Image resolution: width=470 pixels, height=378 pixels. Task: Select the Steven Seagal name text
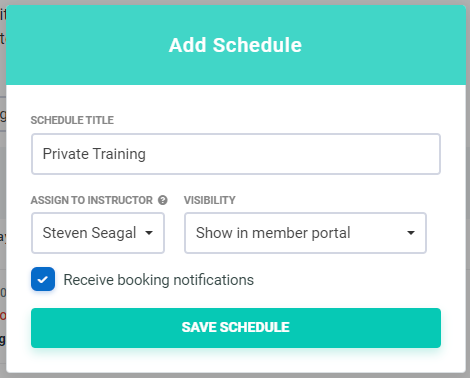coord(89,233)
